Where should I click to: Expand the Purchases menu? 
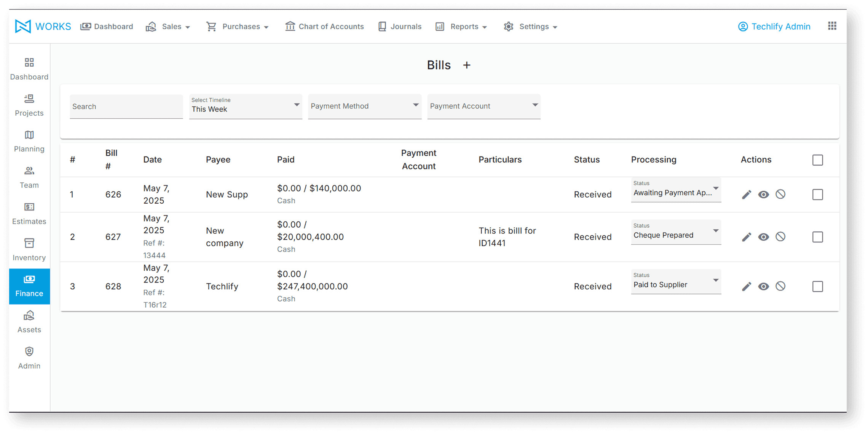point(238,27)
